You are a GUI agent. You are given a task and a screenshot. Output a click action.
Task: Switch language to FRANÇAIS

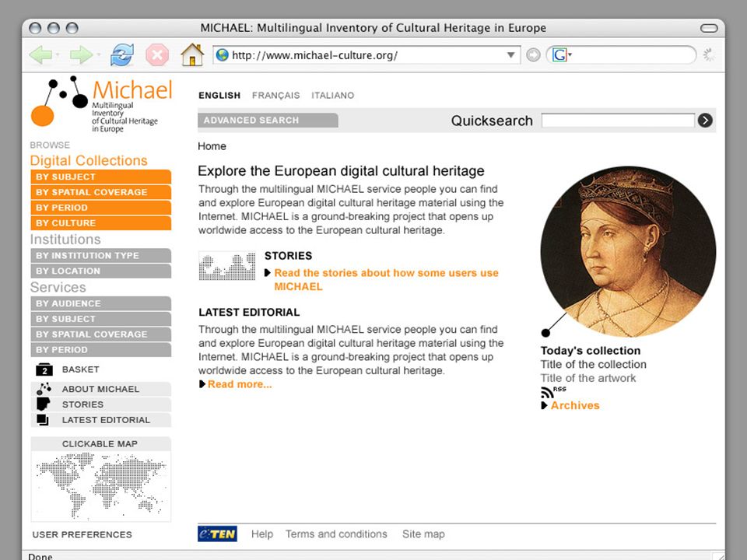tap(275, 95)
